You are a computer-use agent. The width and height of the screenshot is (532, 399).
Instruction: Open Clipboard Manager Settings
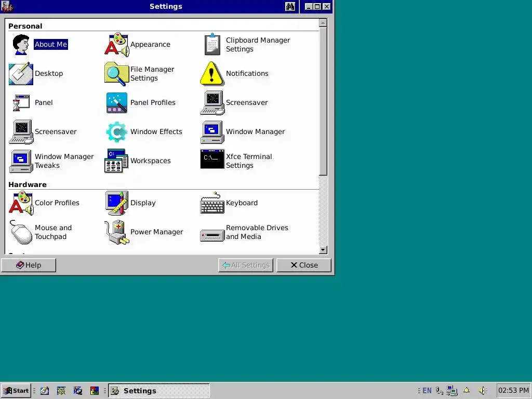coord(247,45)
